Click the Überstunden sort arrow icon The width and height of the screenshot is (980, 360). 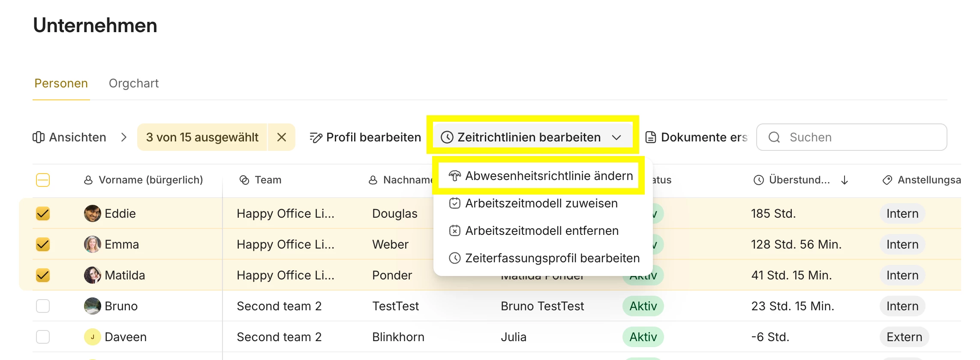point(845,180)
